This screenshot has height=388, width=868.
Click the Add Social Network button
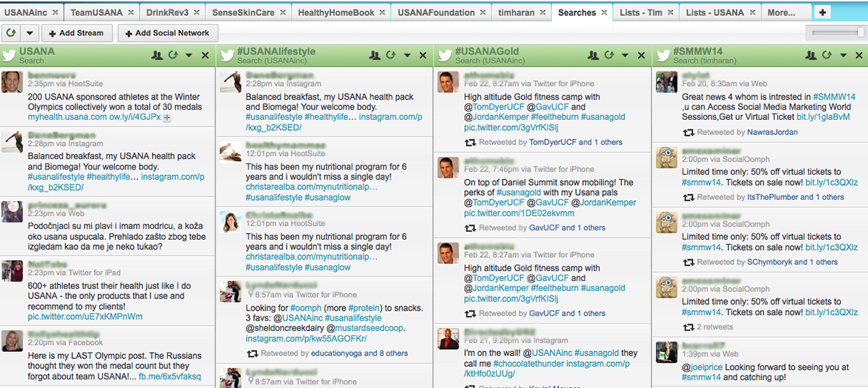click(168, 33)
